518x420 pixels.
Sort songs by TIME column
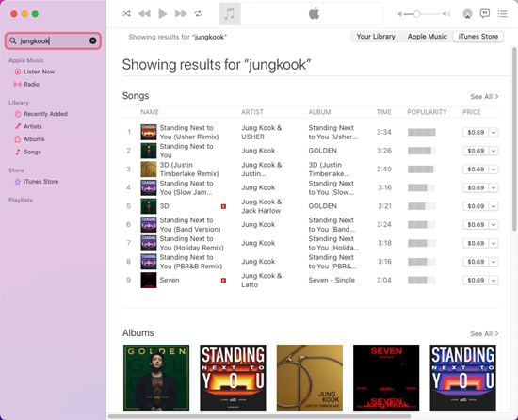[x=384, y=112]
